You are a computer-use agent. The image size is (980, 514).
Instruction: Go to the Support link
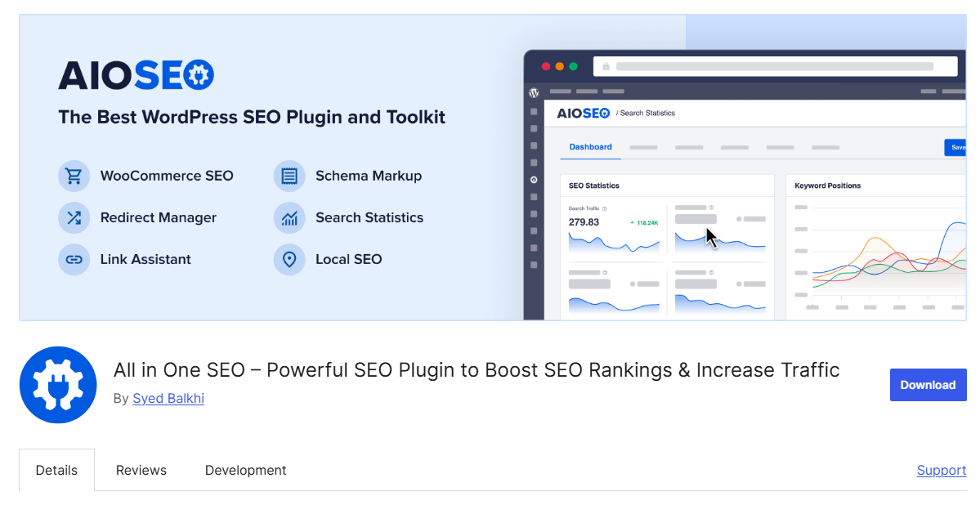click(x=942, y=471)
